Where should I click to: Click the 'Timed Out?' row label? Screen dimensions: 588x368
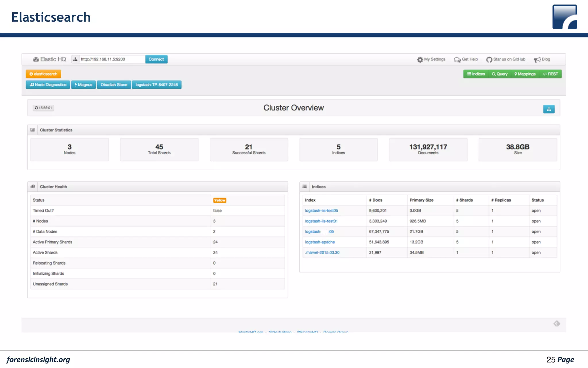click(43, 211)
